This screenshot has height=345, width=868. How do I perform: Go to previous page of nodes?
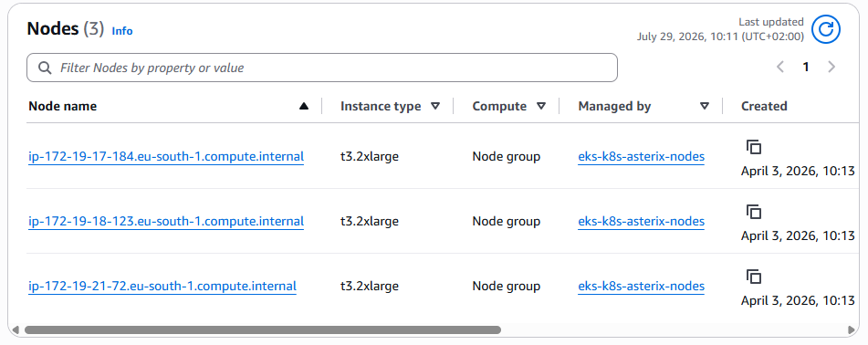pos(780,67)
